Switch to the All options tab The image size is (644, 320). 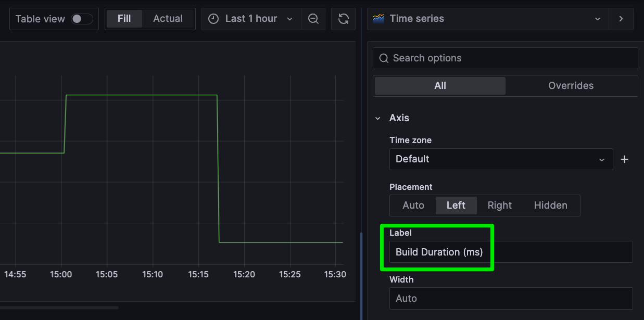[440, 86]
